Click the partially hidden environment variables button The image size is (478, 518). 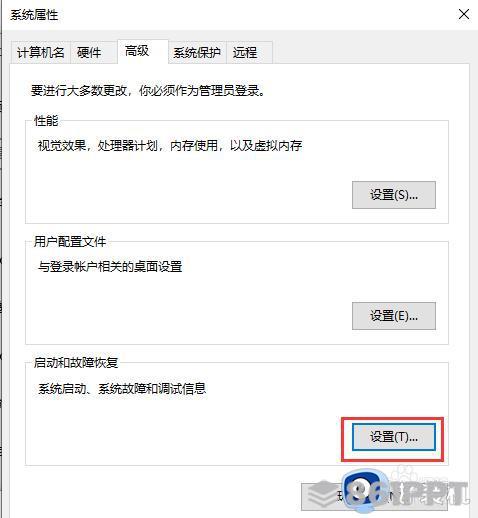tap(374, 497)
